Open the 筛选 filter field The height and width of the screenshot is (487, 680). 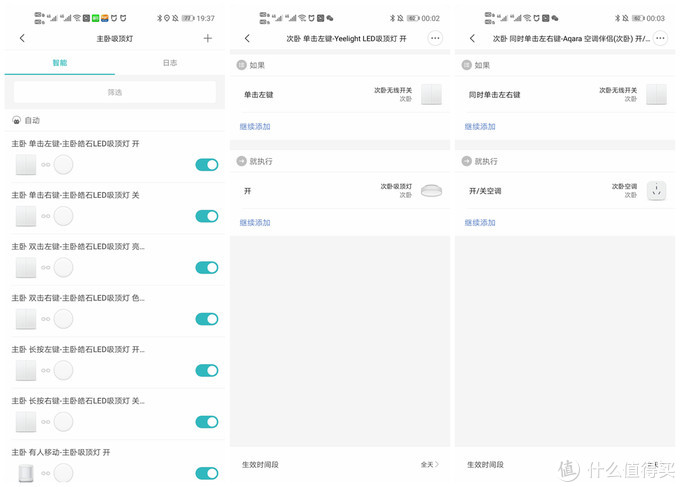[115, 92]
